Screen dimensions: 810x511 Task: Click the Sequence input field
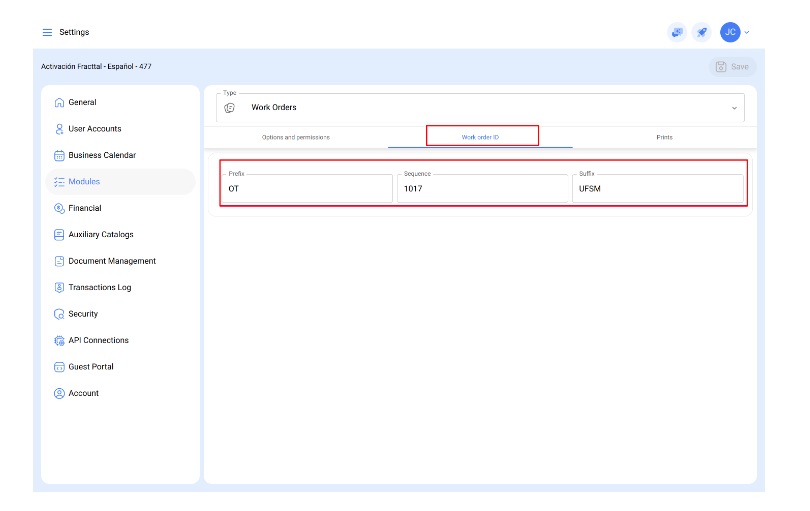coord(482,189)
